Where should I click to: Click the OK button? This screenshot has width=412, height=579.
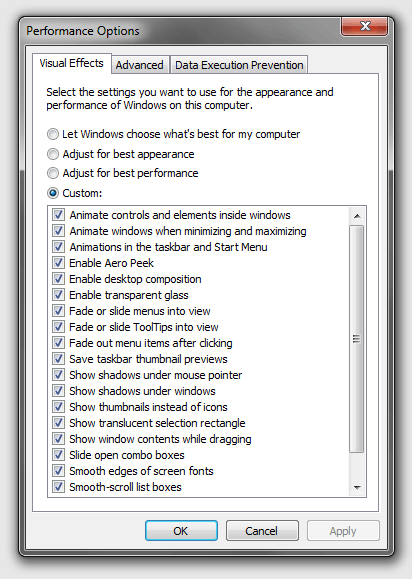[181, 531]
